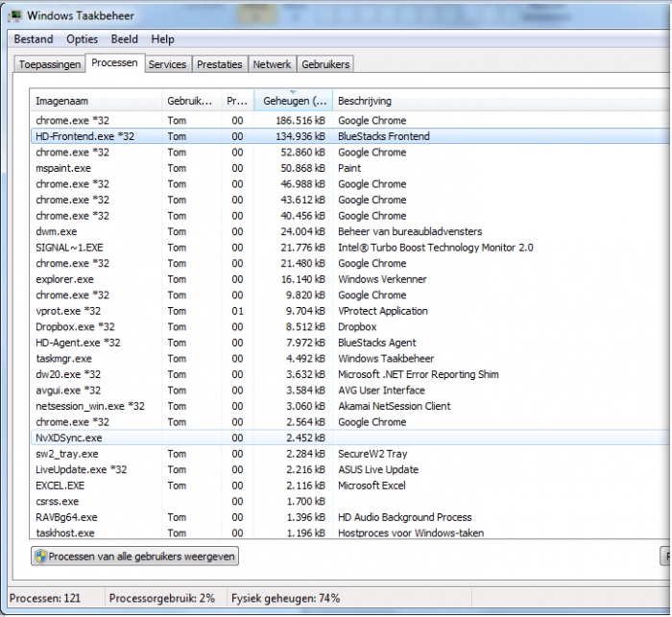Show the Gebruikers tab
672x617 pixels.
(325, 64)
